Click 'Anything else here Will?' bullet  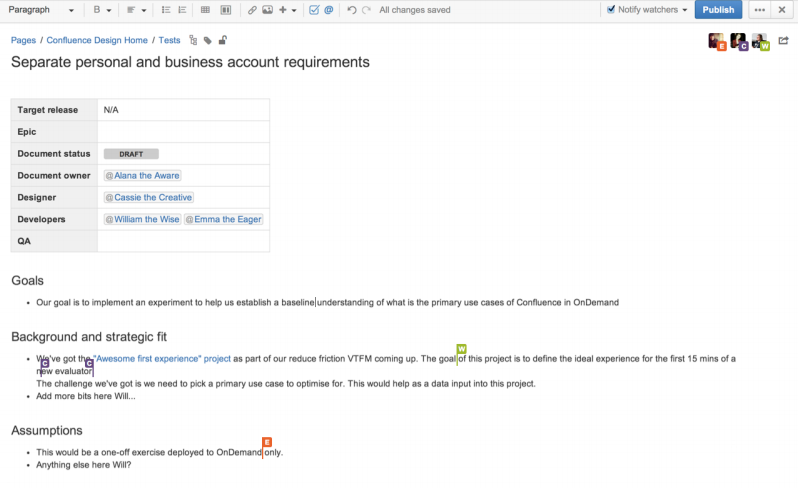(83, 465)
